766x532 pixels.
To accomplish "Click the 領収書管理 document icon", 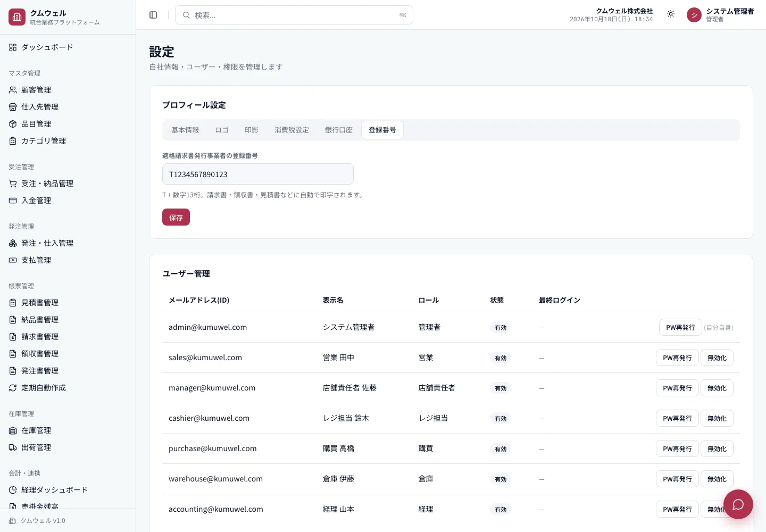I will [13, 354].
